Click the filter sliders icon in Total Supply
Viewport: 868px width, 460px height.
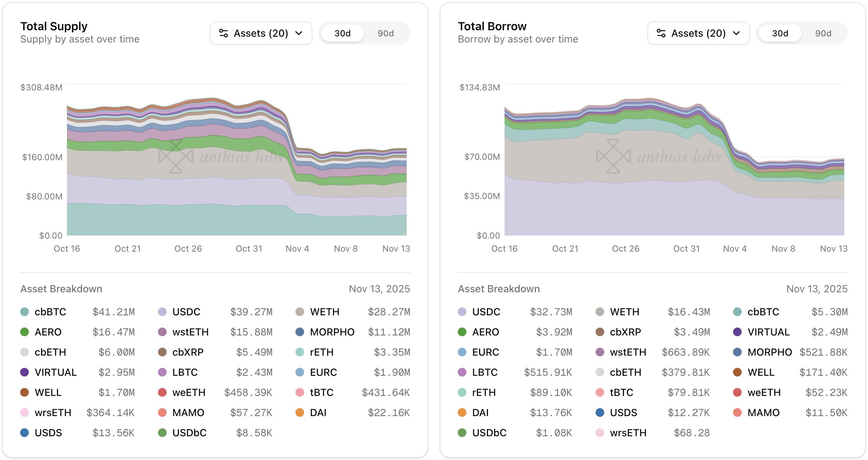(x=223, y=33)
